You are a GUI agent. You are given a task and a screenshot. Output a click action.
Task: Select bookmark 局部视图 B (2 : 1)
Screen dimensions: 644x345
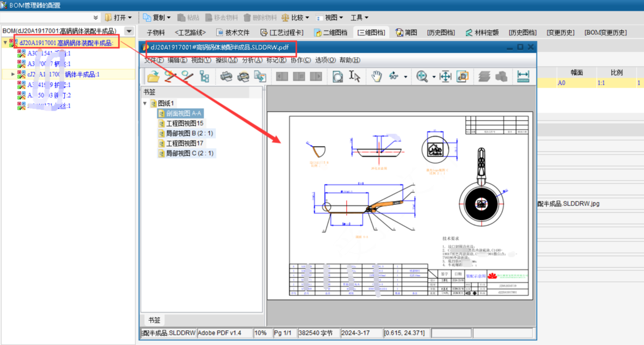click(189, 133)
